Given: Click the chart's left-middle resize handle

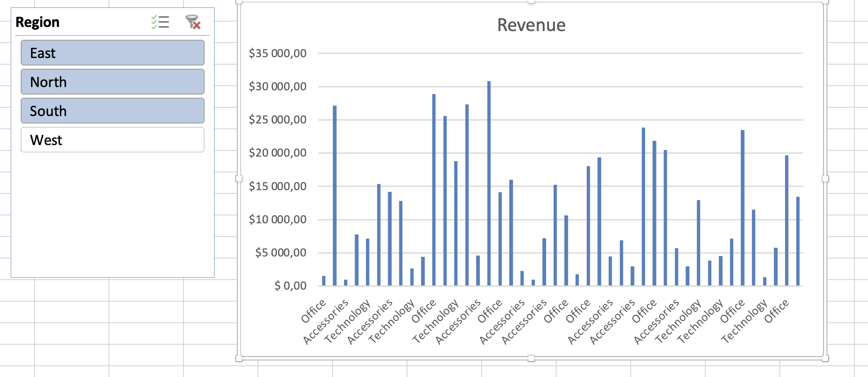Looking at the screenshot, I should (239, 179).
